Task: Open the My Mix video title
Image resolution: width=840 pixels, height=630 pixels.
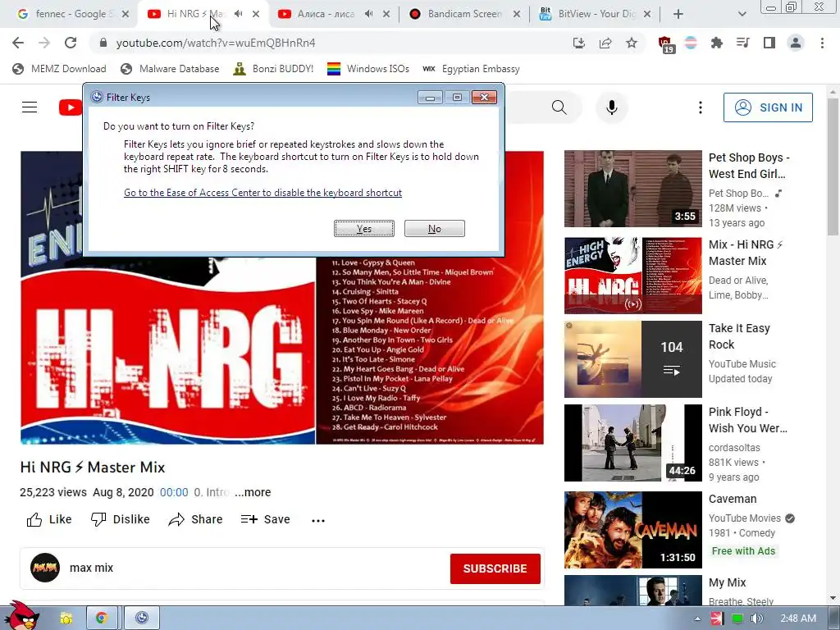Action: coord(727,582)
